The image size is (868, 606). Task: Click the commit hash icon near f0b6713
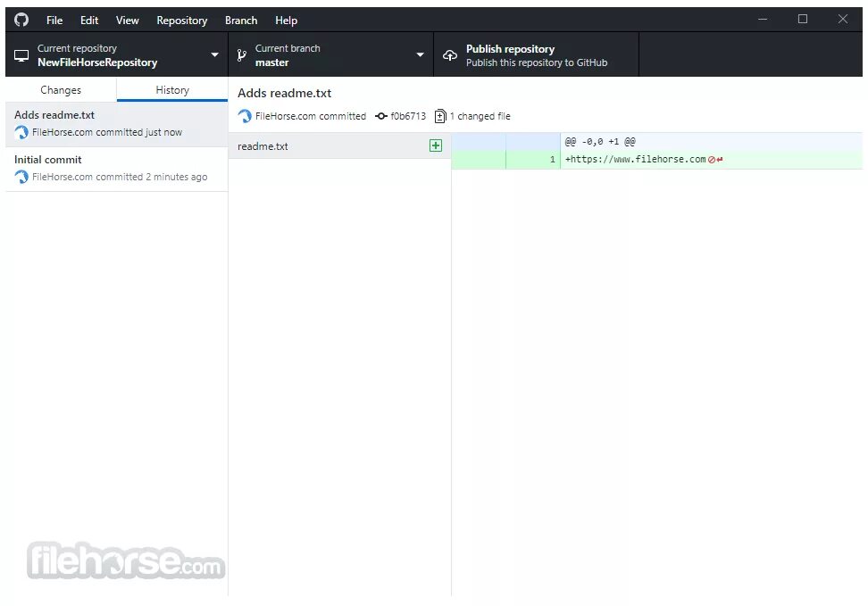[x=380, y=116]
